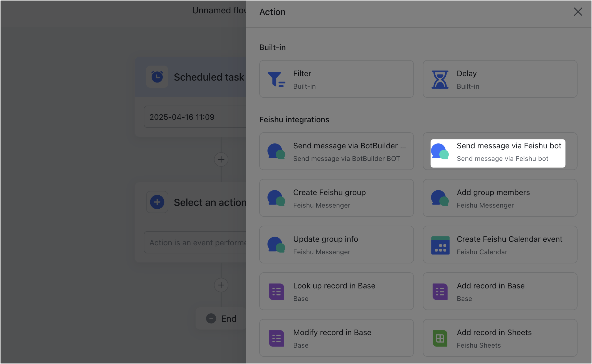592x364 pixels.
Task: Click the blue plus icon beside Select an action
Action: [x=157, y=202]
